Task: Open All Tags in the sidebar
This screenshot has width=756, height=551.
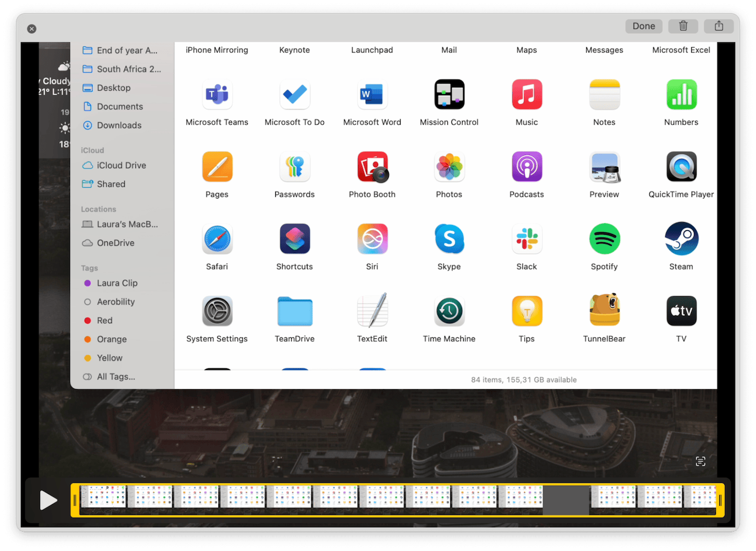Action: click(116, 376)
